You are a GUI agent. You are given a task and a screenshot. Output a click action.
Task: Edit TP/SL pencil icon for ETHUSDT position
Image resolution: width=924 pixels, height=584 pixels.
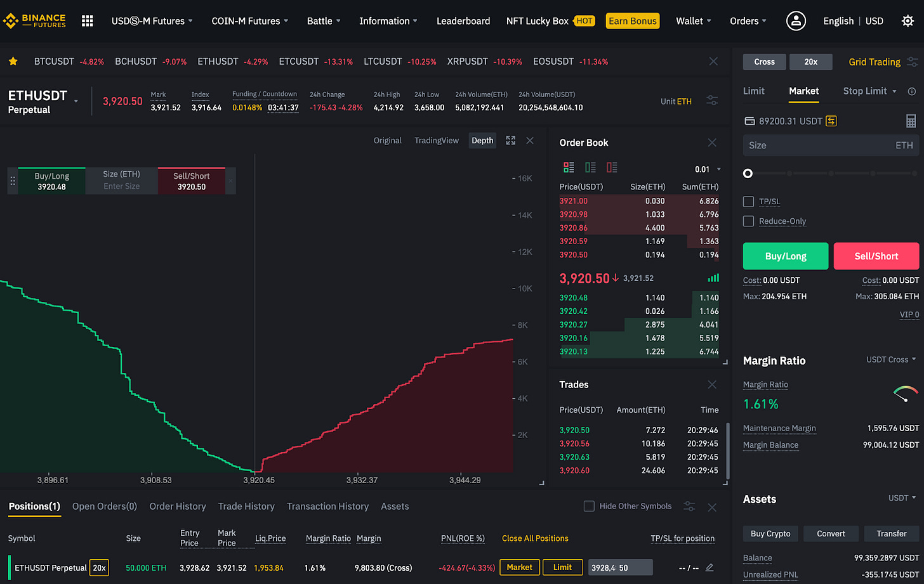click(x=709, y=568)
